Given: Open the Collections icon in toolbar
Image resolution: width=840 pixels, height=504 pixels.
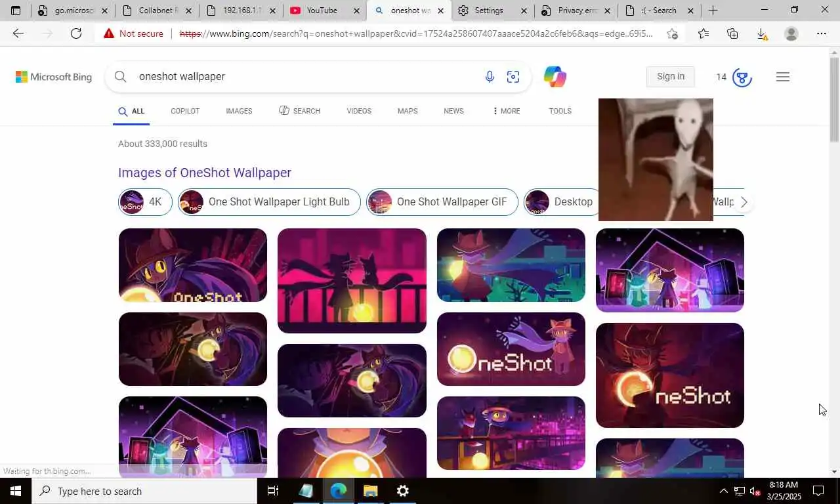Looking at the screenshot, I should tap(732, 33).
